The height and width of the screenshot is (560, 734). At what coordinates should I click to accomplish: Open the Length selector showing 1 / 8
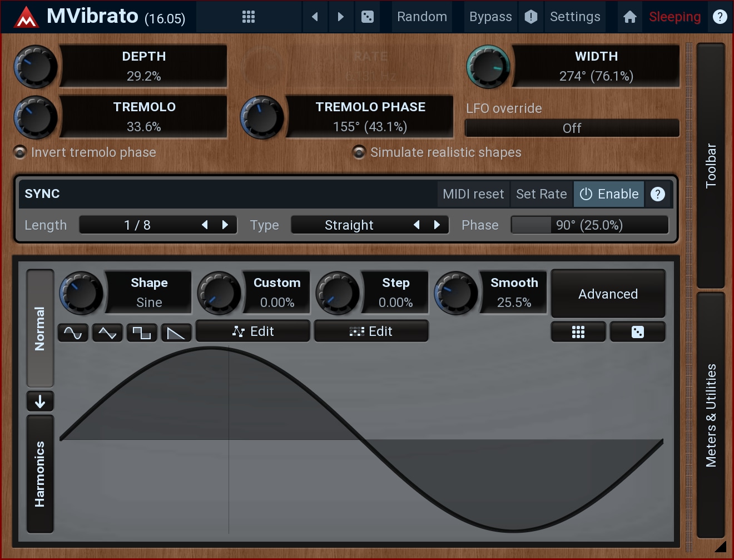click(x=137, y=225)
